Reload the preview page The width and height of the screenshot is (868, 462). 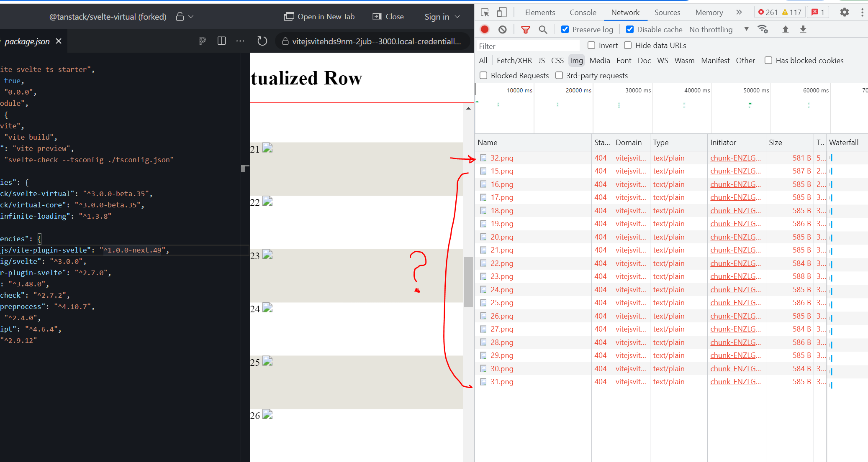[x=262, y=41]
